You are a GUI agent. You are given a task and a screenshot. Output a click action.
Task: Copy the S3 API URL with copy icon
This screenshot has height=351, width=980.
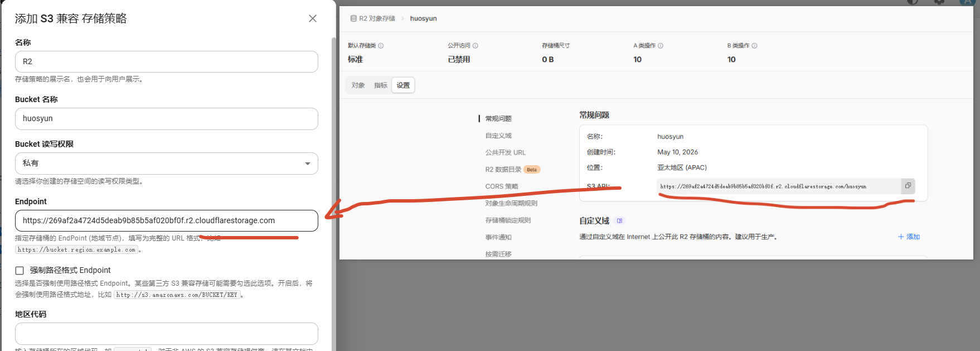click(908, 186)
